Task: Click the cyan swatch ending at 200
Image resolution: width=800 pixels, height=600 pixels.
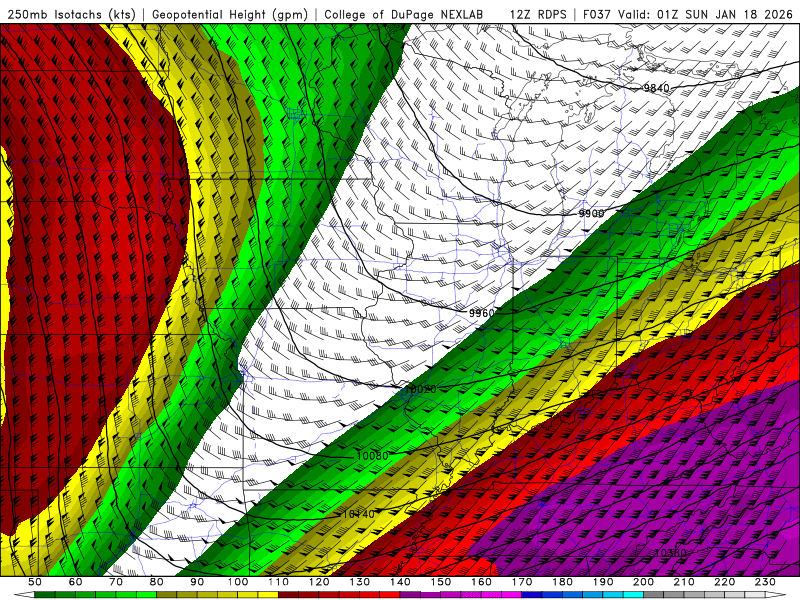Action: (x=634, y=595)
